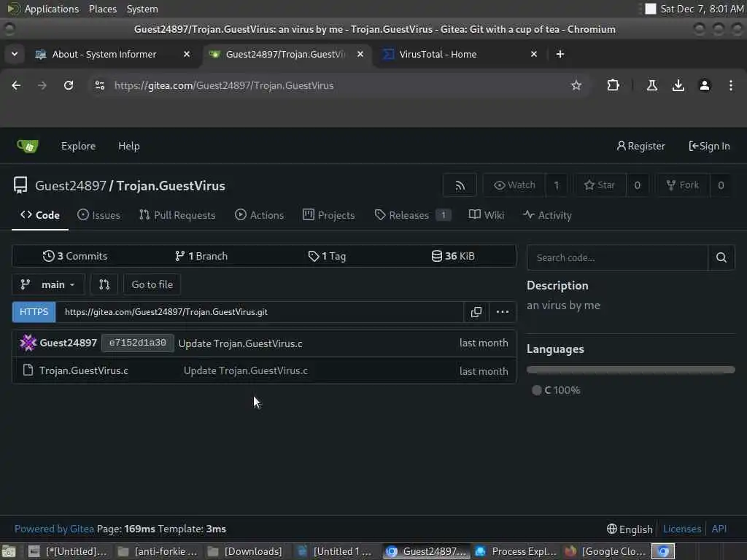This screenshot has height=560, width=747.
Task: Watch this repository
Action: (514, 185)
